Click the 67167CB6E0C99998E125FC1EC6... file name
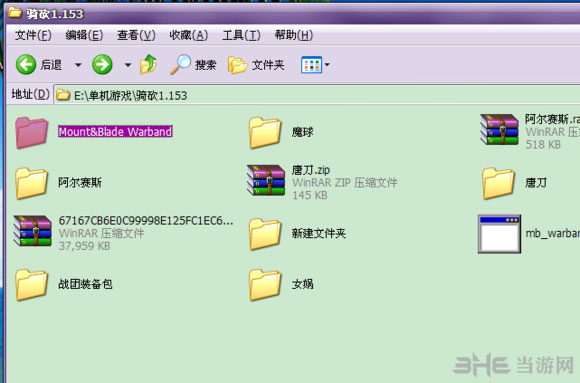Screen dimensions: 580x383 coord(146,221)
